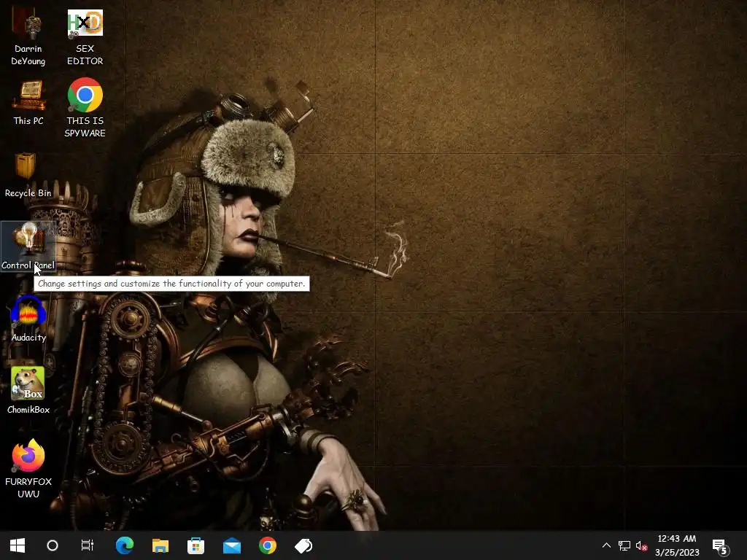This screenshot has width=747, height=560.
Task: Open Task View from the taskbar
Action: 88,545
